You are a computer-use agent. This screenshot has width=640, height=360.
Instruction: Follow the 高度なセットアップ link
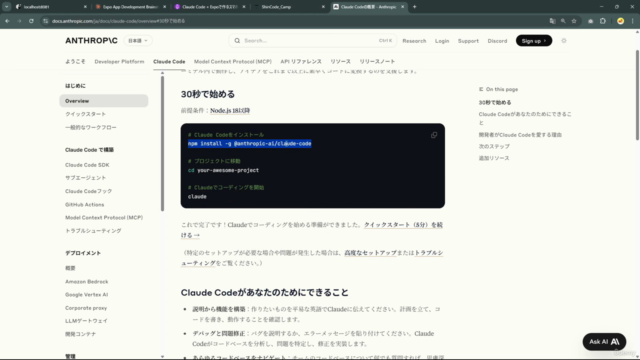click(x=370, y=253)
